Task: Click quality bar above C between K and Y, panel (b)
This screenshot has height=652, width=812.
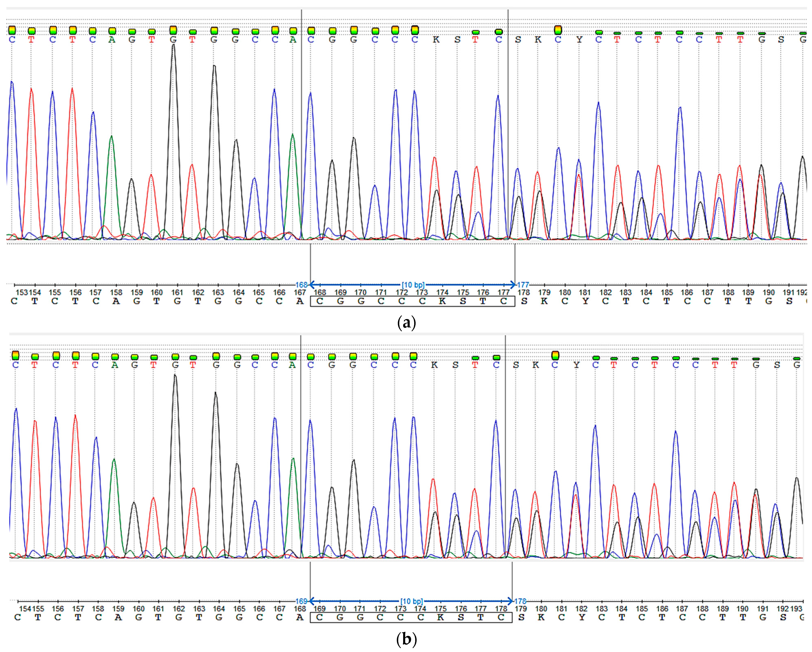Action: click(x=555, y=355)
